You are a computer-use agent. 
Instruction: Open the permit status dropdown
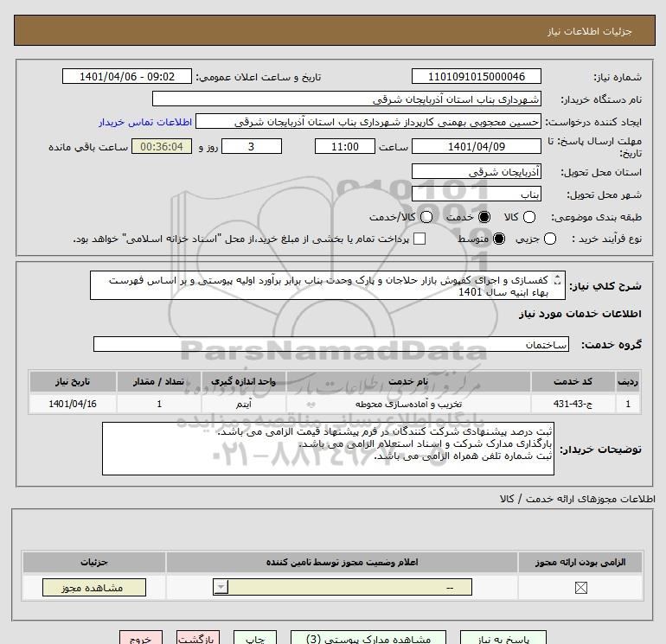point(343,588)
